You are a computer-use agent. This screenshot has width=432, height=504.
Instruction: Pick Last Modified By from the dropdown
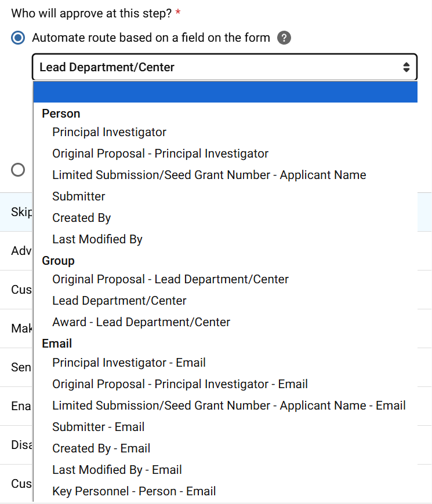97,239
